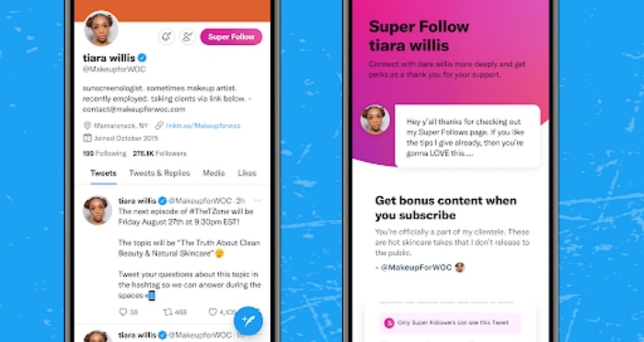Click the notification bell icon on profile

tap(167, 37)
